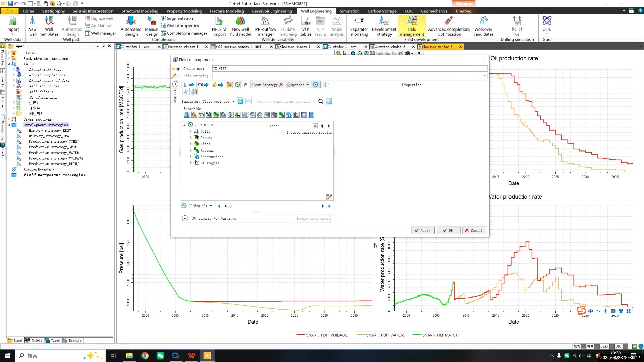Viewport: 644px width, 362px height.
Task: Open Chrome from the Windows taskbar
Action: [145, 356]
